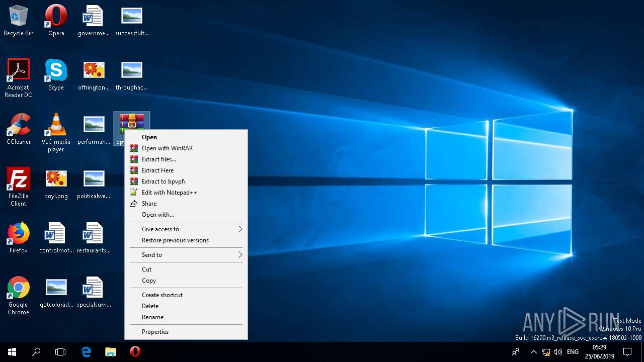Launch Google Chrome from the desktop
Screen dimensions: 644x362
(x=19, y=296)
